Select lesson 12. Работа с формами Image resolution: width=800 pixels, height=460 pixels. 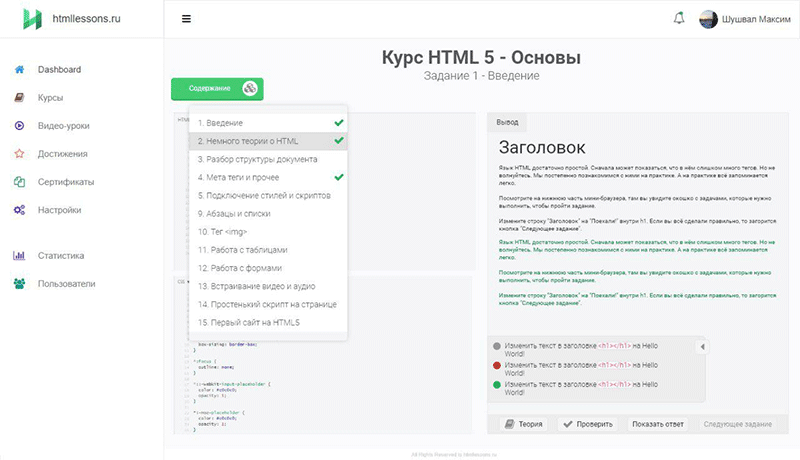click(x=268, y=268)
